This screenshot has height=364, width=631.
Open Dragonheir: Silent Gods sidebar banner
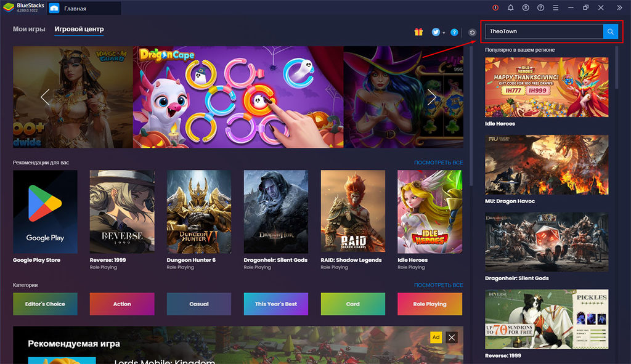[x=547, y=241]
